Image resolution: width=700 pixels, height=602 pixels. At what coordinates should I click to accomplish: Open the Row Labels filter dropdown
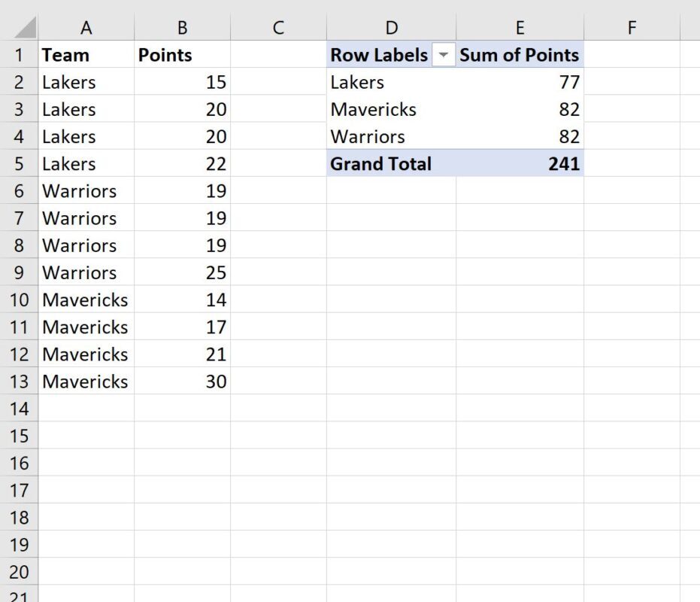(x=444, y=55)
